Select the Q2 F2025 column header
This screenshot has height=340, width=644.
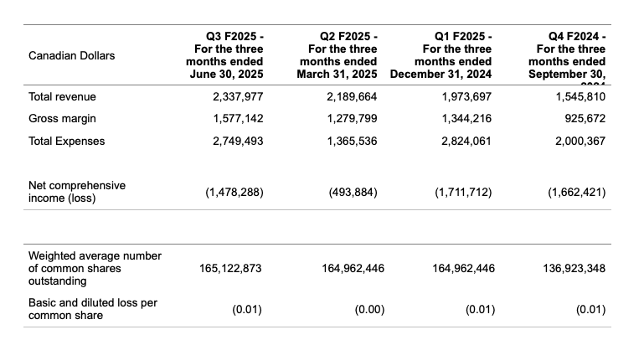[x=337, y=55]
